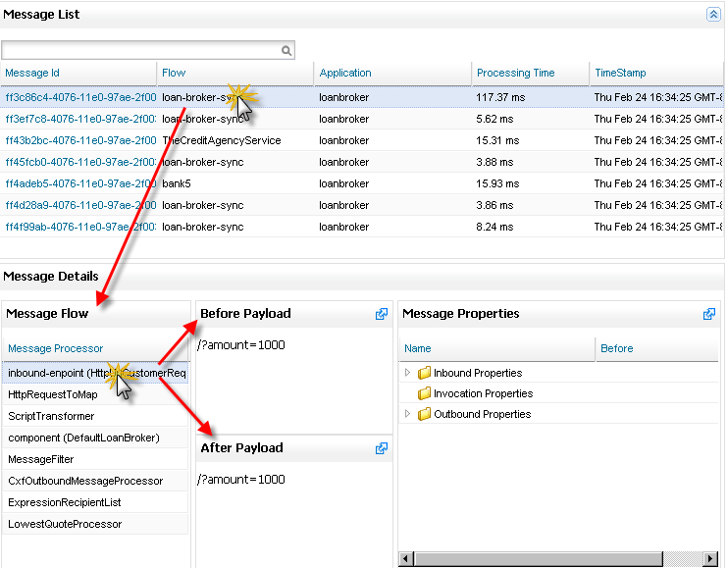Sort by Message Id column header

[x=32, y=73]
